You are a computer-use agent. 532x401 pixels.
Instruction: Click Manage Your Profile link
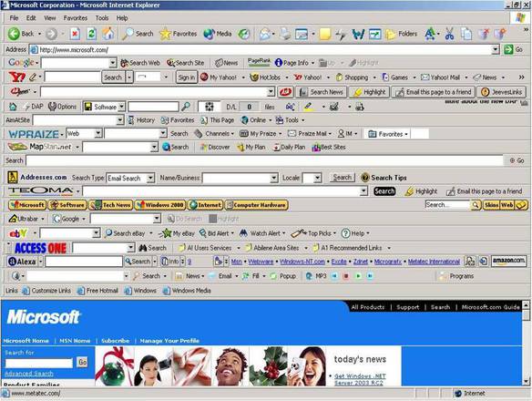[x=169, y=341]
